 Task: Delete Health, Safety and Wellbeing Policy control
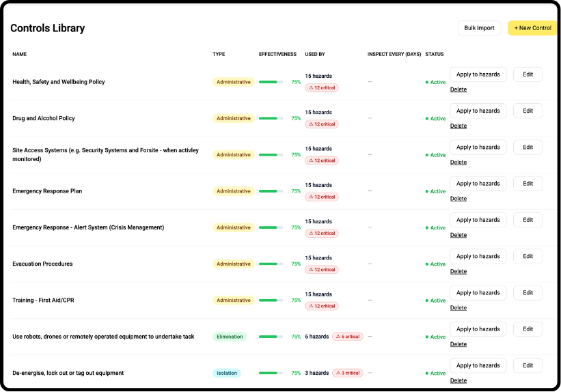pos(459,89)
